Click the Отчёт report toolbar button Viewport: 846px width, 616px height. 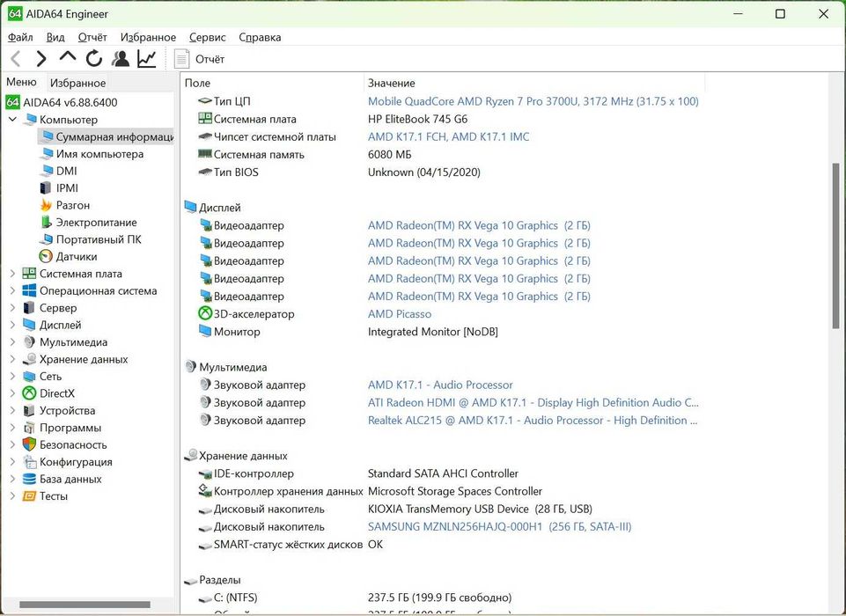pos(199,59)
